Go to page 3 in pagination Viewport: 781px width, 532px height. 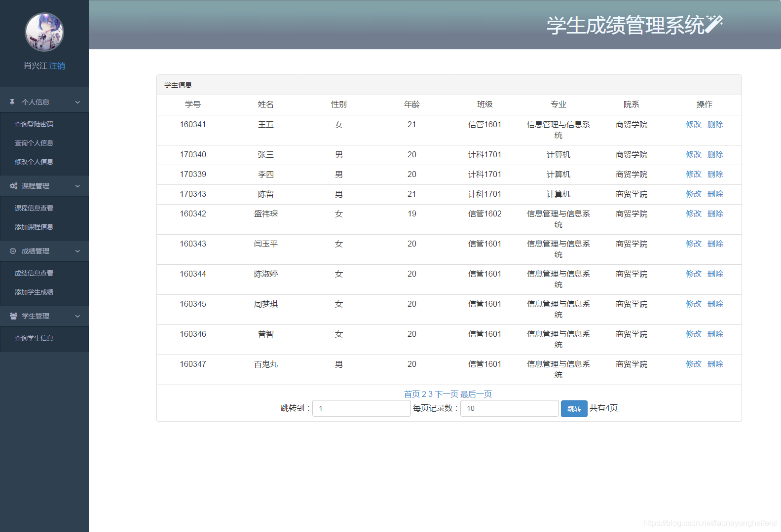pyautogui.click(x=431, y=394)
